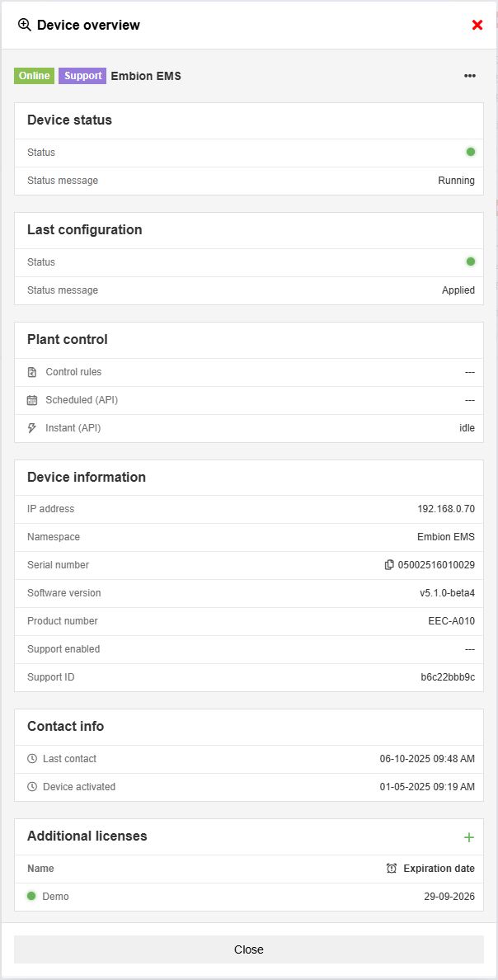Click the Device activated clock icon
The width and height of the screenshot is (498, 980).
click(32, 787)
